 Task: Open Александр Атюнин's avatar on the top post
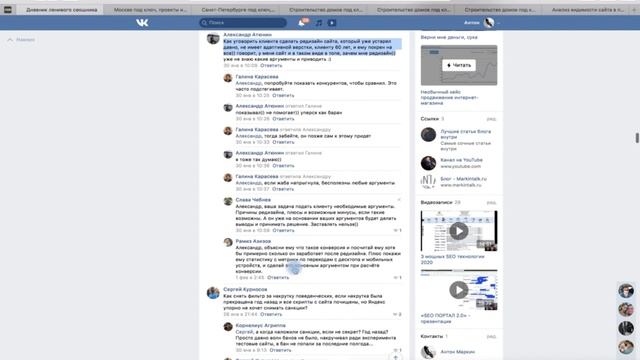pyautogui.click(x=213, y=38)
